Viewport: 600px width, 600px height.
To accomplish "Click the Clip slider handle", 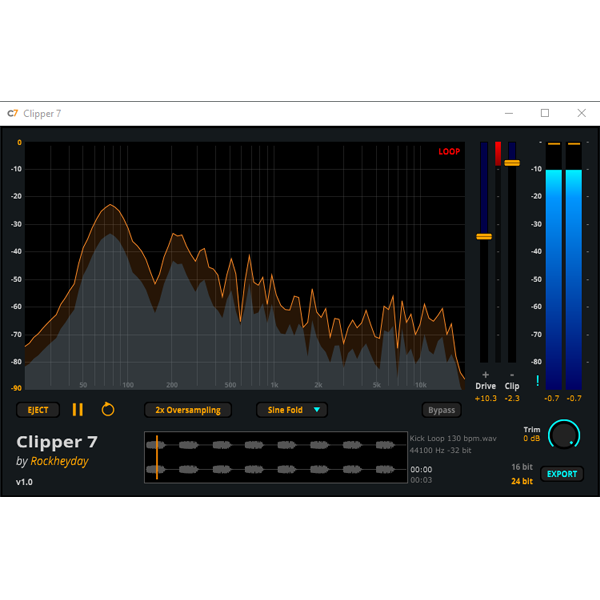I will point(512,163).
